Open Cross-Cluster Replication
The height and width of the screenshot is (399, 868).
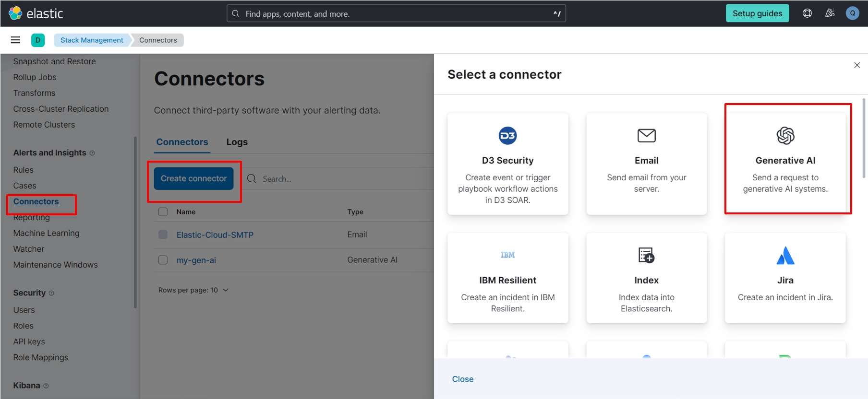tap(61, 109)
